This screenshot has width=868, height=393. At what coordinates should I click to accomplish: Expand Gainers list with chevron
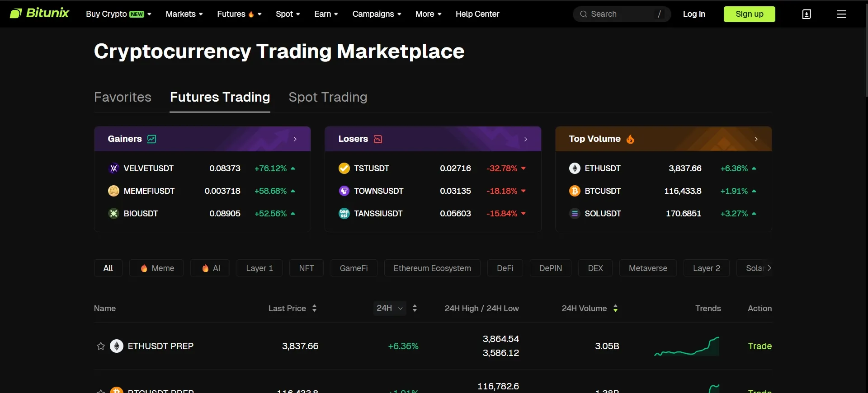pos(295,139)
